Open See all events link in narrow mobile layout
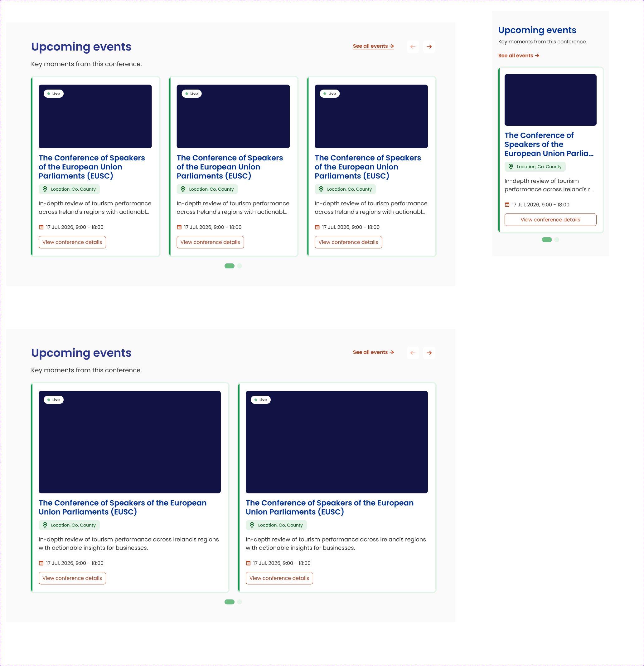644x666 pixels. click(x=519, y=56)
